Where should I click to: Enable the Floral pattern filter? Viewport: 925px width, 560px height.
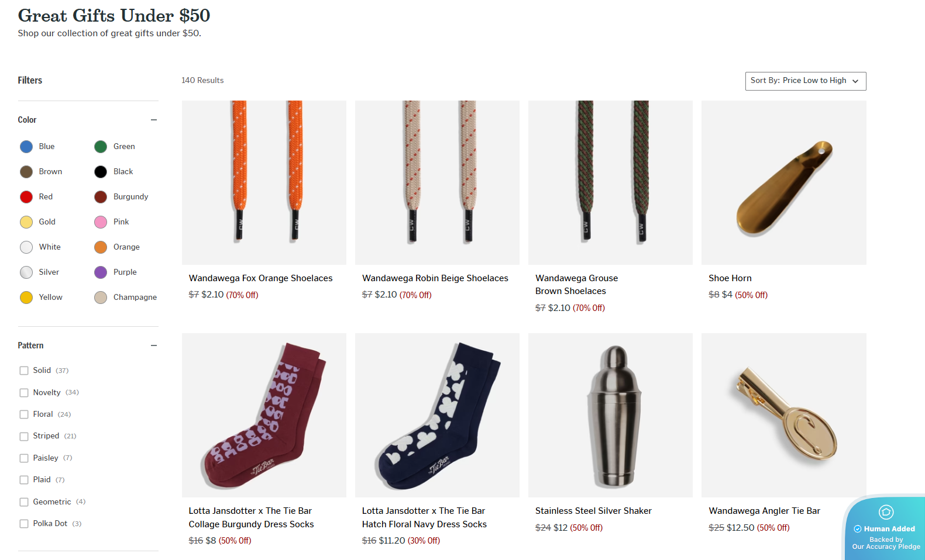[x=24, y=414]
